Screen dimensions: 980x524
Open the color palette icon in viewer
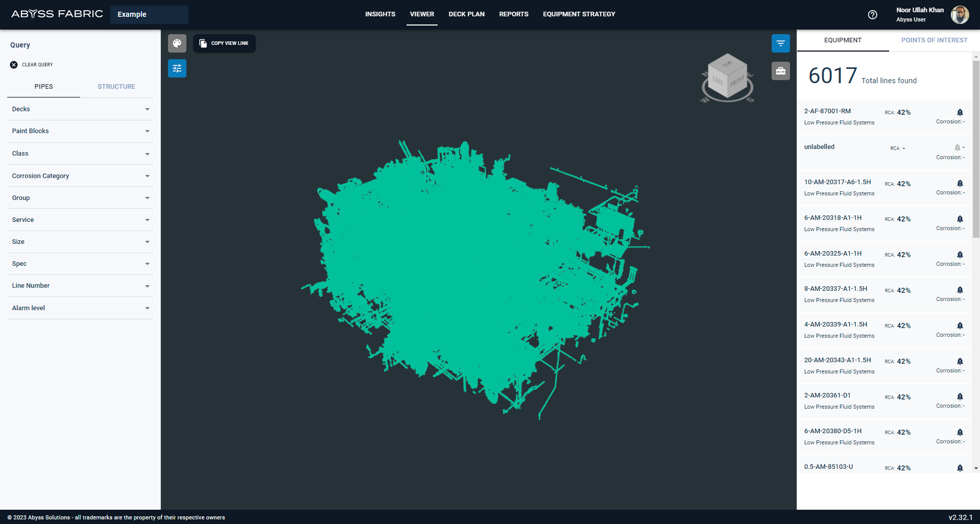177,43
